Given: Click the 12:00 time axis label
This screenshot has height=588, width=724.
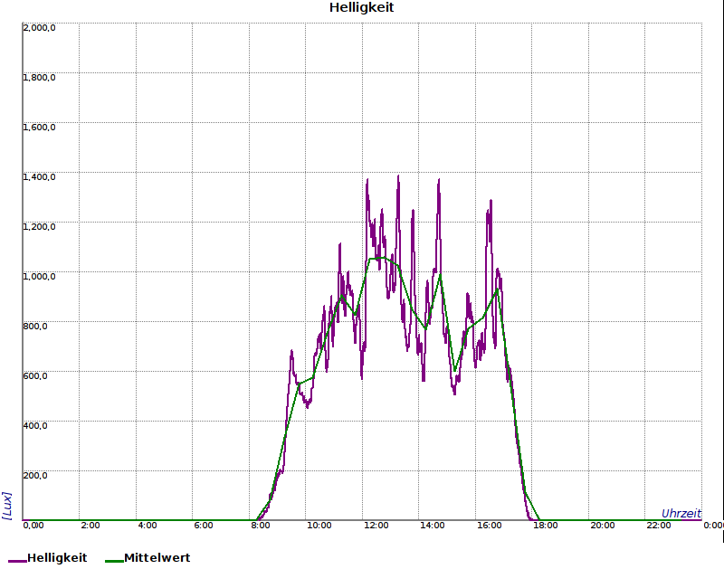Looking at the screenshot, I should (x=376, y=526).
